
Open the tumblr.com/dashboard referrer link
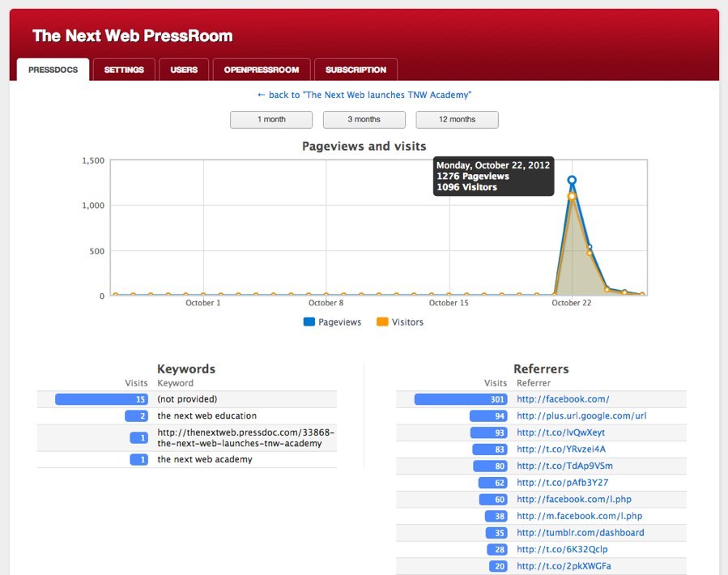point(581,533)
